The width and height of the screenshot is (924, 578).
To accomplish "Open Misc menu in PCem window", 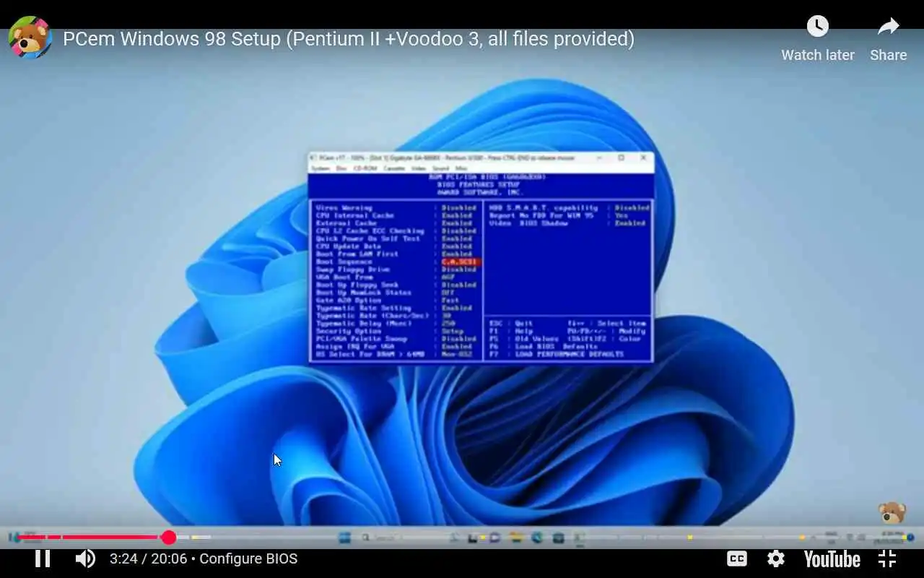I will click(461, 168).
